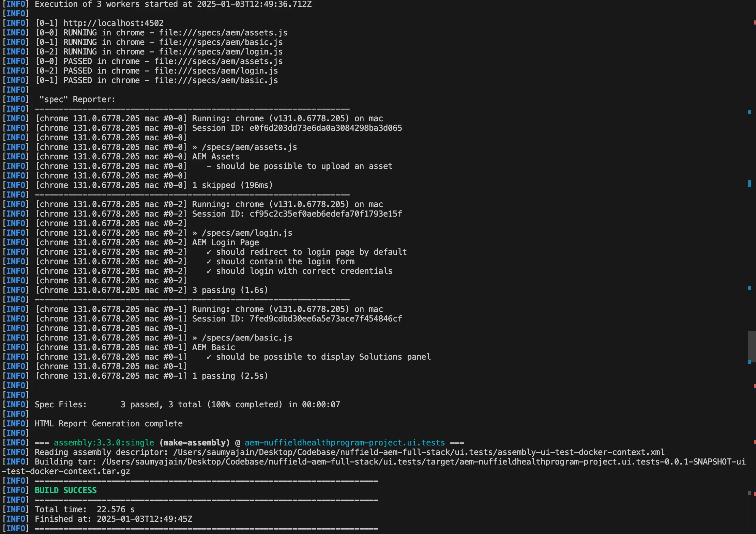Click the Session ID 7fed9cdbd30ee6a5e73ace7f454846cf

326,319
